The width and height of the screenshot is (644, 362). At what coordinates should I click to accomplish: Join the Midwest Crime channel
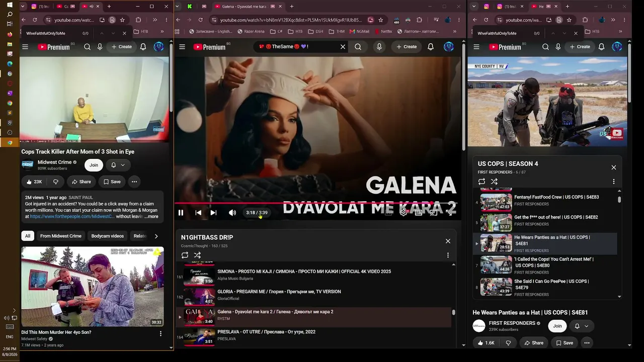[94, 165]
